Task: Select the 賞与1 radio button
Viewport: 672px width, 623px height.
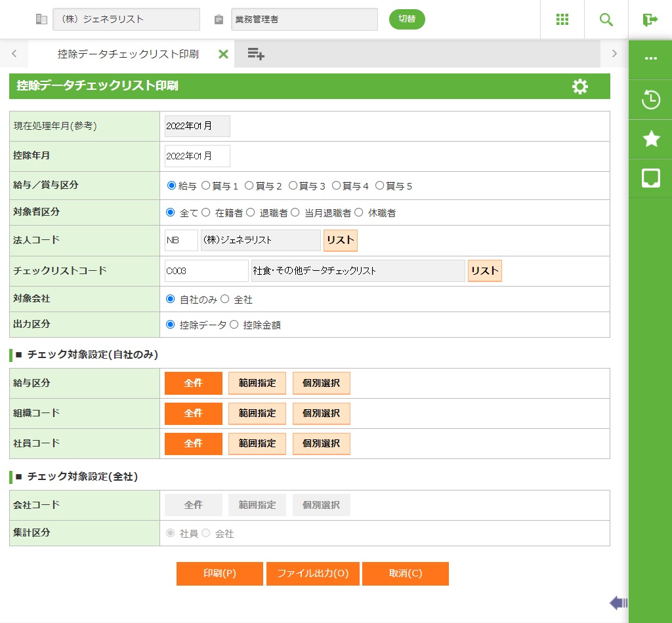Action: click(205, 186)
